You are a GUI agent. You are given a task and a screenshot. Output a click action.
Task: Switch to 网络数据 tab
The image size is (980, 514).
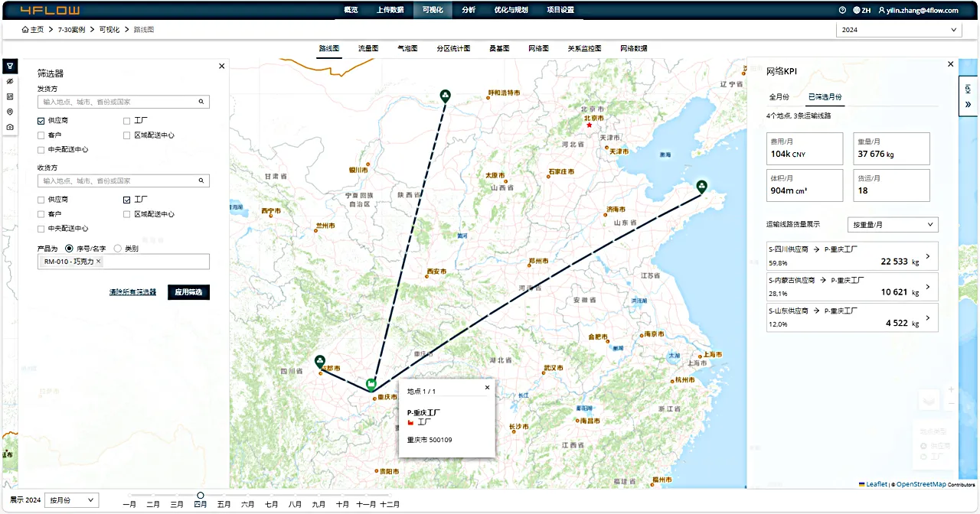tap(634, 48)
